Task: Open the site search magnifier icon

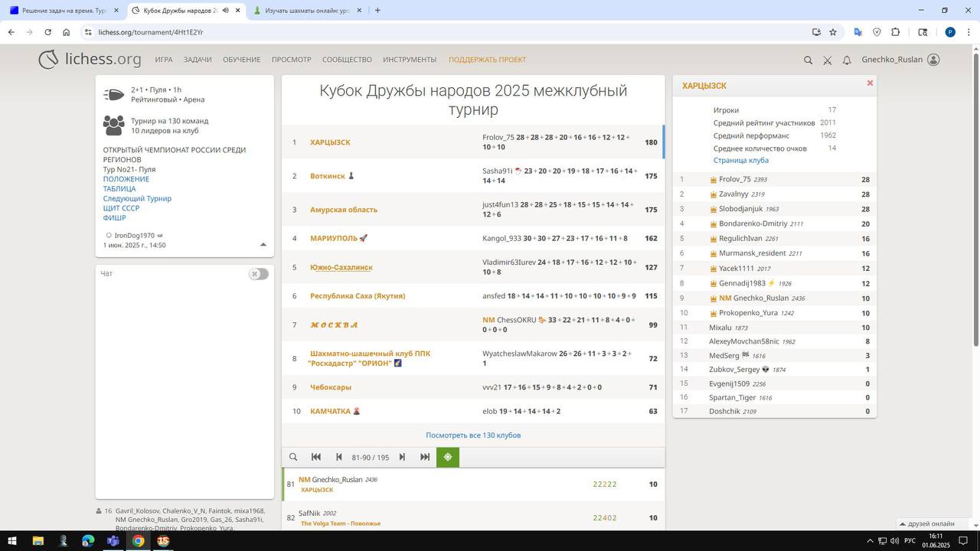Action: 808,60
